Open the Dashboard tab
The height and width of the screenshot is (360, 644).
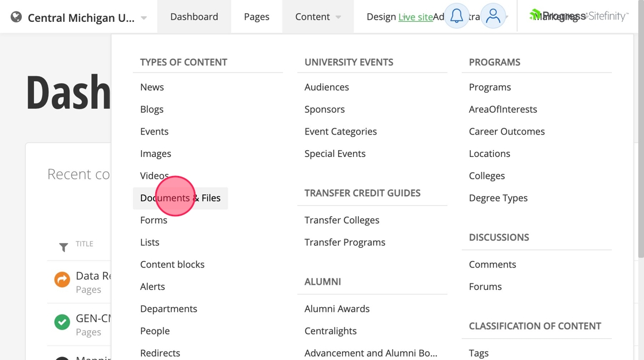point(194,17)
